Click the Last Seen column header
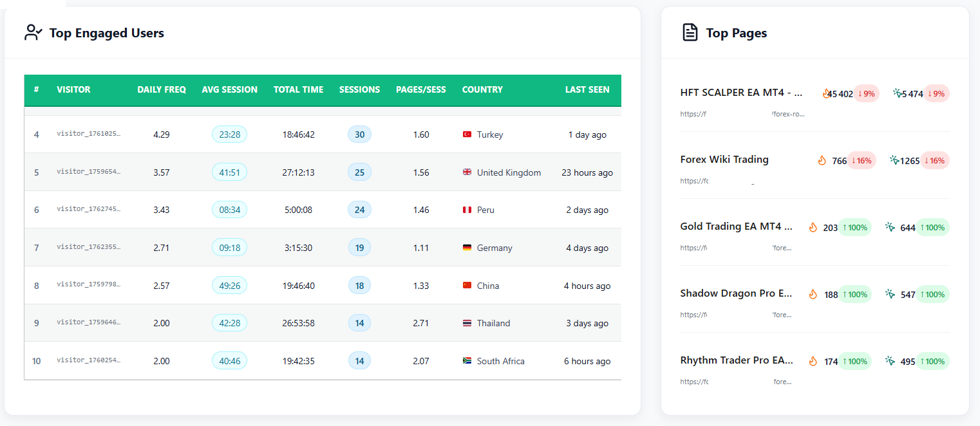The width and height of the screenshot is (980, 426). 587,90
